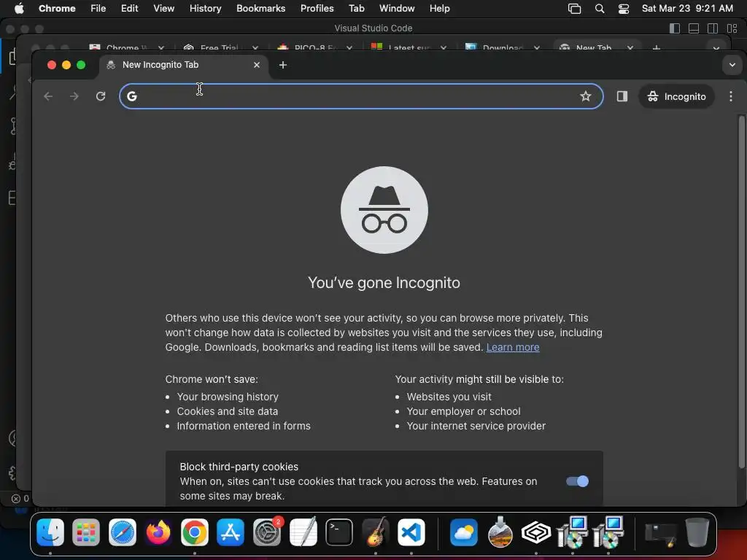Open the Tab menu
Image resolution: width=747 pixels, height=560 pixels.
pos(356,9)
